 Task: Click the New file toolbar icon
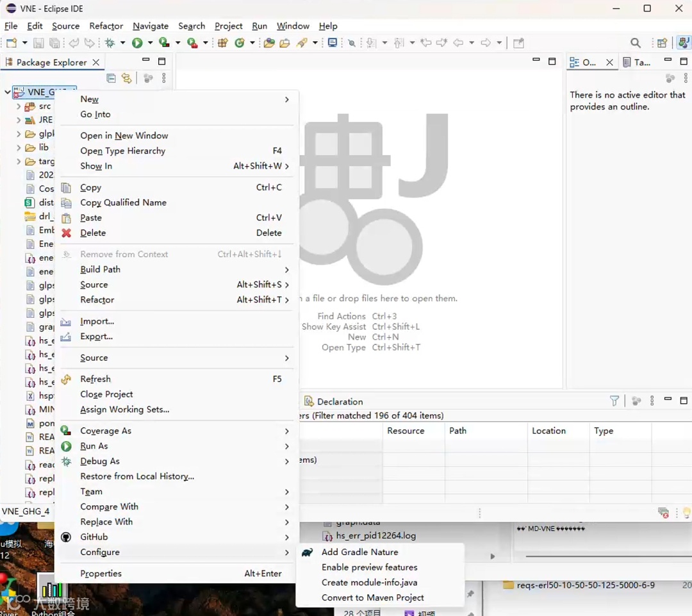click(12, 43)
